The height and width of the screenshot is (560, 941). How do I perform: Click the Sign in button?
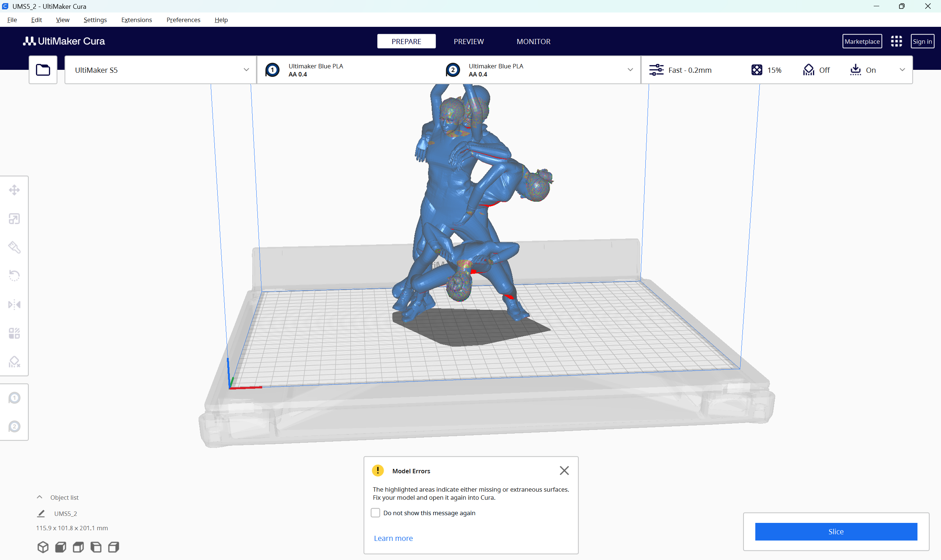coord(922,42)
